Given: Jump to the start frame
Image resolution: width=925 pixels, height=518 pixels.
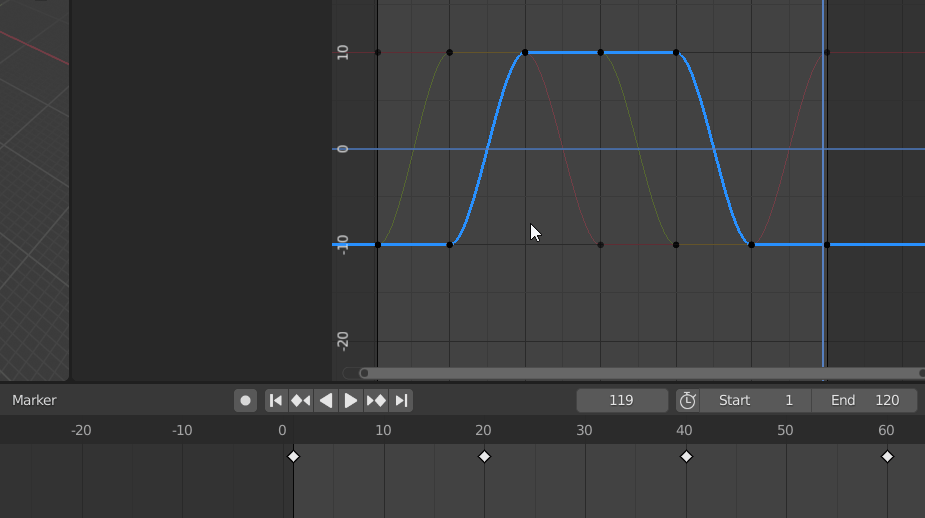Looking at the screenshot, I should pyautogui.click(x=275, y=401).
